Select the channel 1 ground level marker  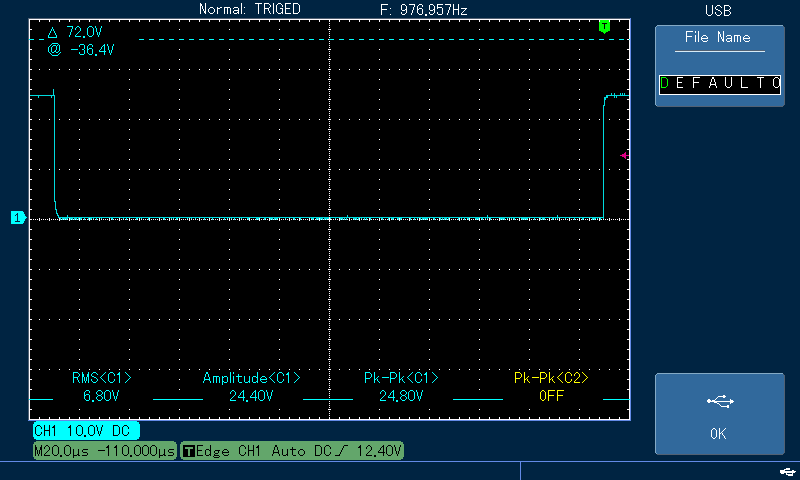(18, 218)
